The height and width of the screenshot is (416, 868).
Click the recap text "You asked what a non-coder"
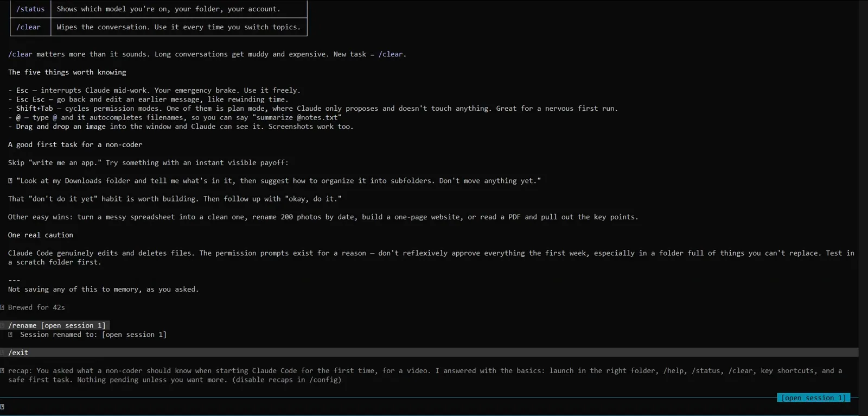pyautogui.click(x=425, y=375)
